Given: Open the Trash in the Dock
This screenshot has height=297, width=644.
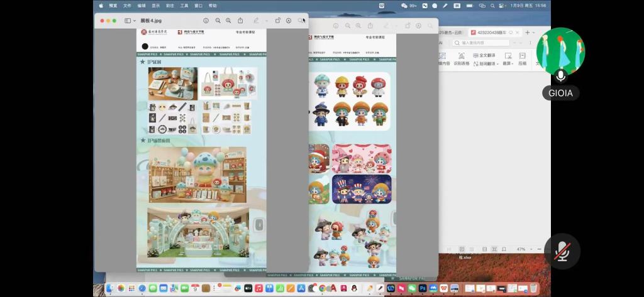Looking at the screenshot, I should (x=533, y=288).
